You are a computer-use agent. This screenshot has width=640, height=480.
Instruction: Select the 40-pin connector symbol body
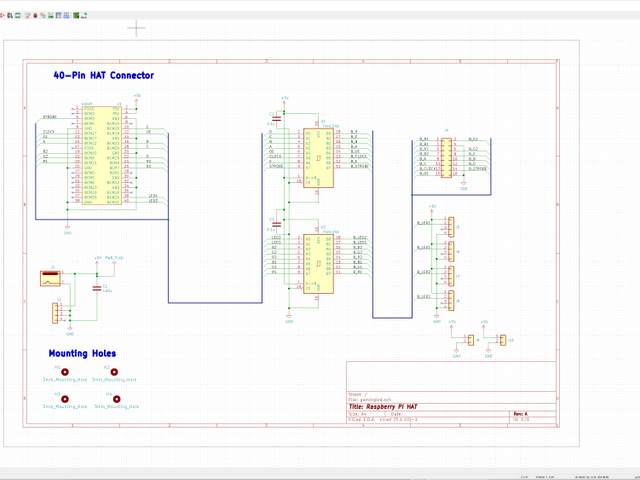tap(101, 155)
